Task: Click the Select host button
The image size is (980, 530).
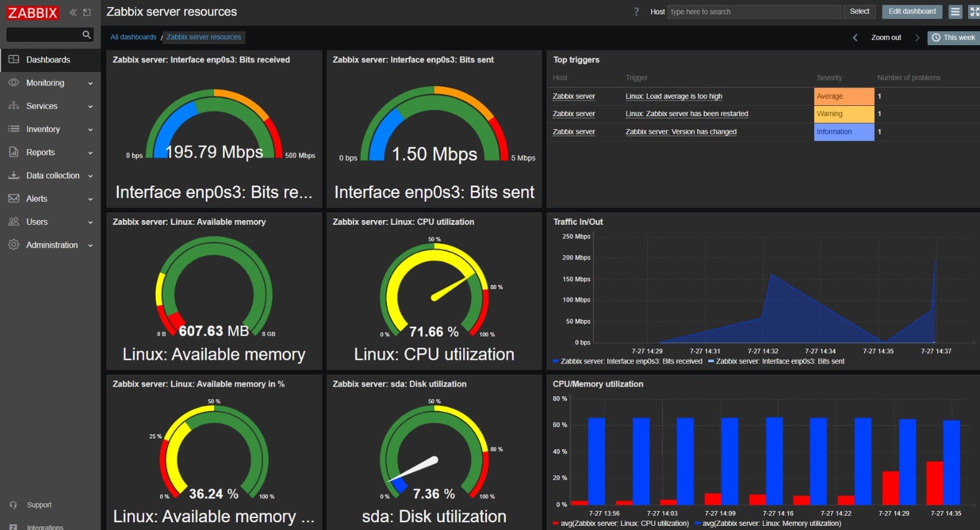Action: tap(859, 11)
